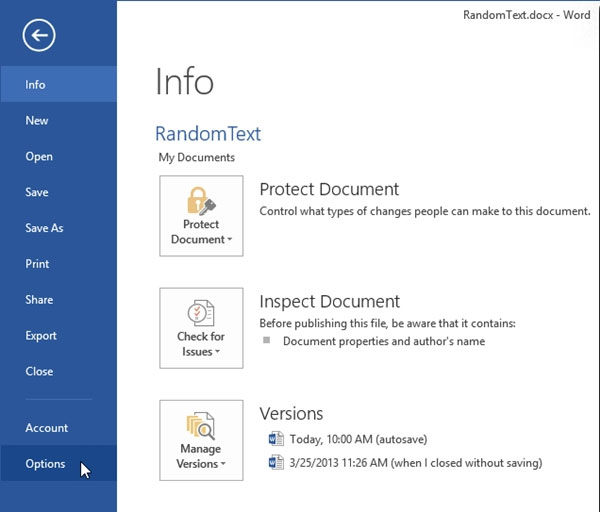The height and width of the screenshot is (512, 600).
Task: Click the large Info page heading
Action: 184,81
